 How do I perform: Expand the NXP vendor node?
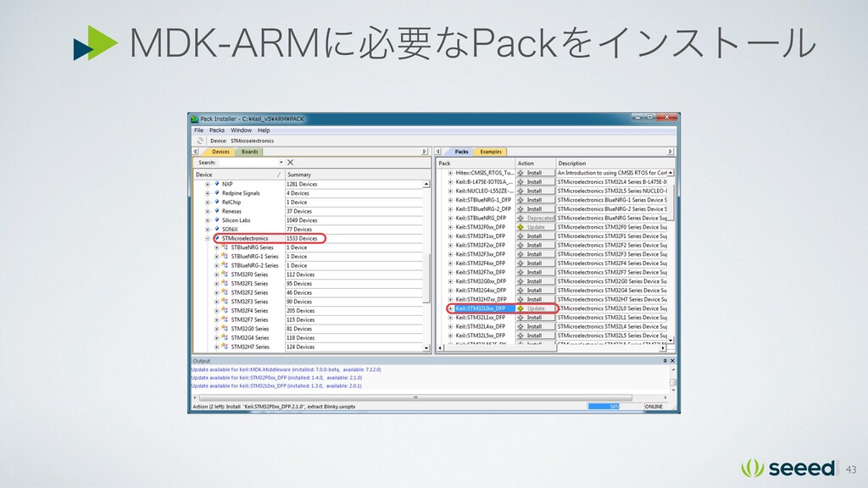[208, 184]
